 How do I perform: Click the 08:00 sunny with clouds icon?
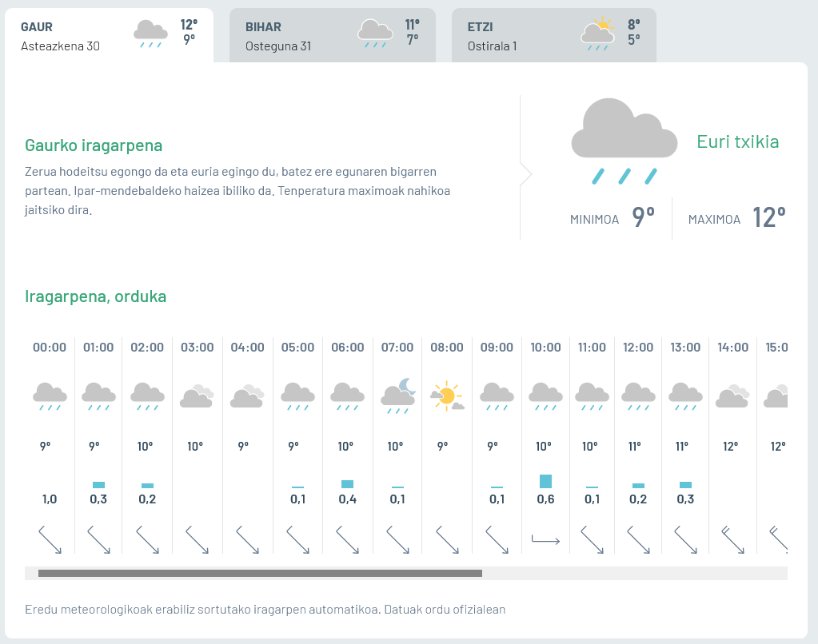(447, 396)
